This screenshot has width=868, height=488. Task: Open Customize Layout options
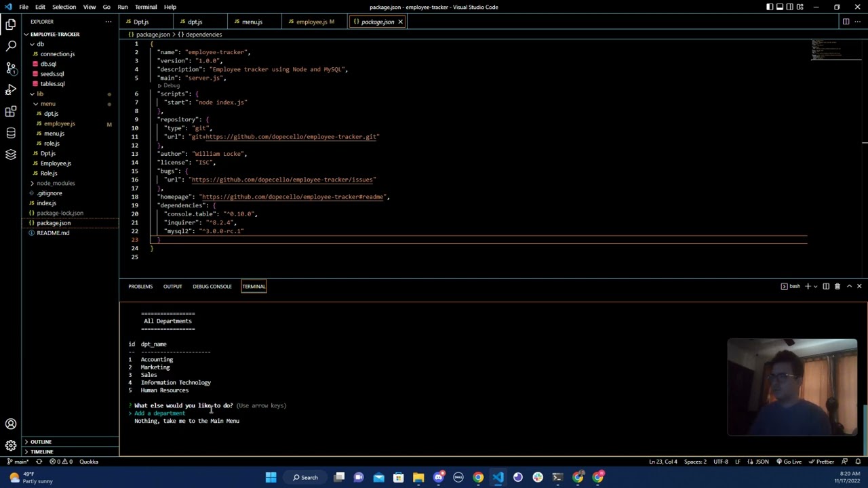(800, 7)
